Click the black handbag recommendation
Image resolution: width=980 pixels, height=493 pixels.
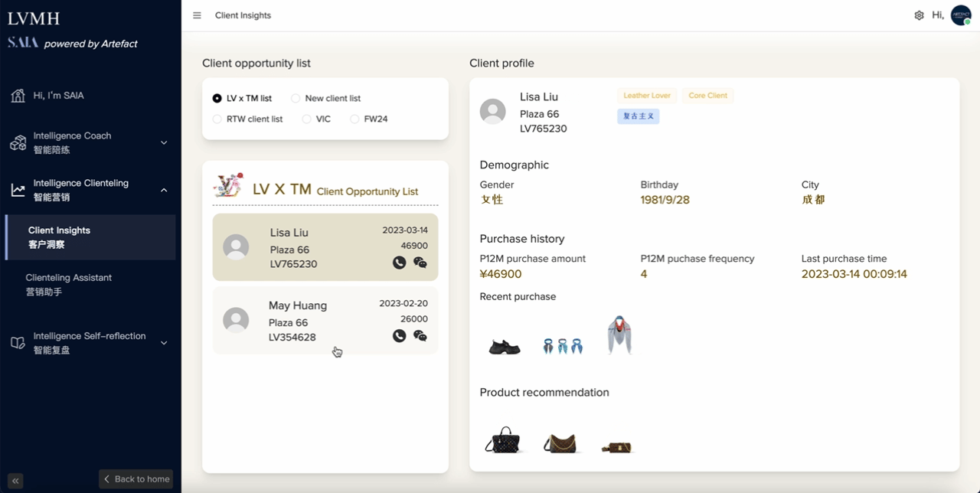pyautogui.click(x=503, y=440)
